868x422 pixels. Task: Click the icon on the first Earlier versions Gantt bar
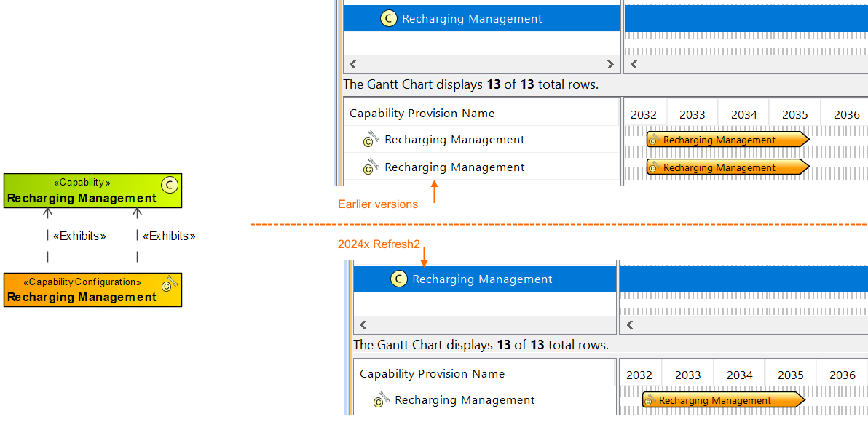pyautogui.click(x=653, y=140)
